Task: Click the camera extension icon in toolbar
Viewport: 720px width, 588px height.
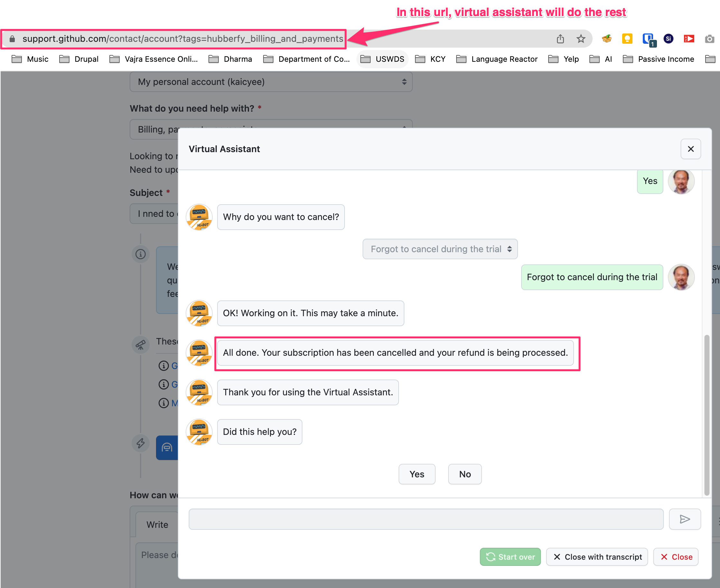Action: coord(709,39)
